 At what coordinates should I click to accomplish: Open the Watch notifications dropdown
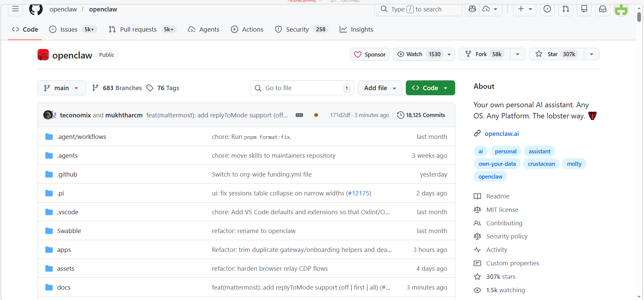coord(424,54)
